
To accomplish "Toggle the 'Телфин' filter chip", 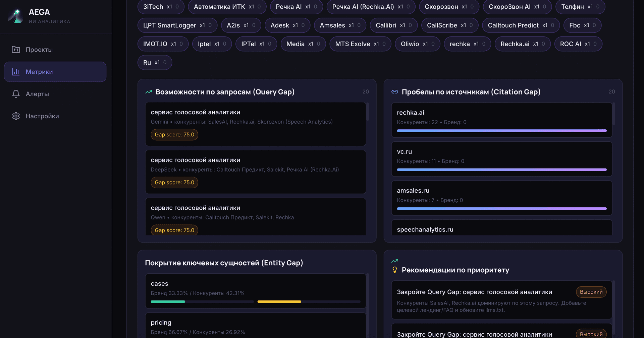I will click(580, 6).
